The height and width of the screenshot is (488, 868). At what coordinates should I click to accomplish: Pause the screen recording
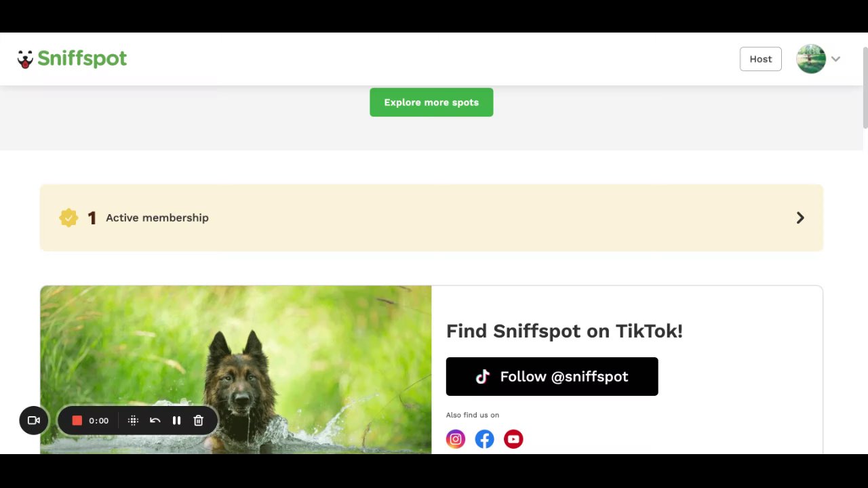click(176, 420)
